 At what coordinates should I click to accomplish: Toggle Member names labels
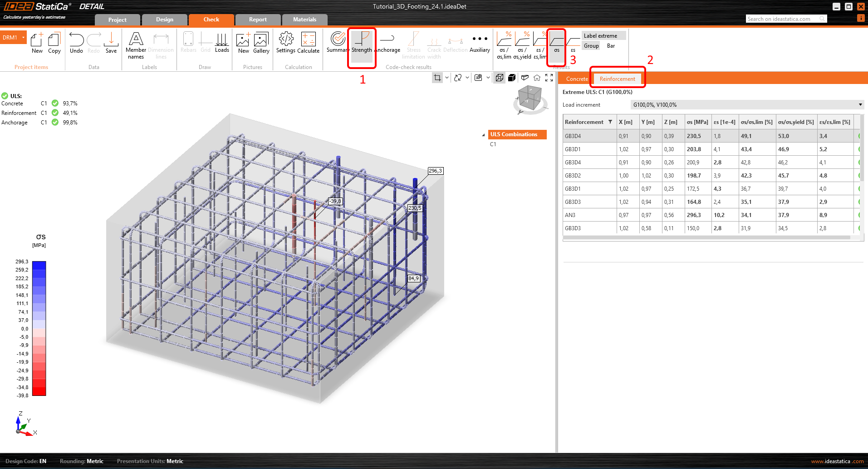coord(136,45)
